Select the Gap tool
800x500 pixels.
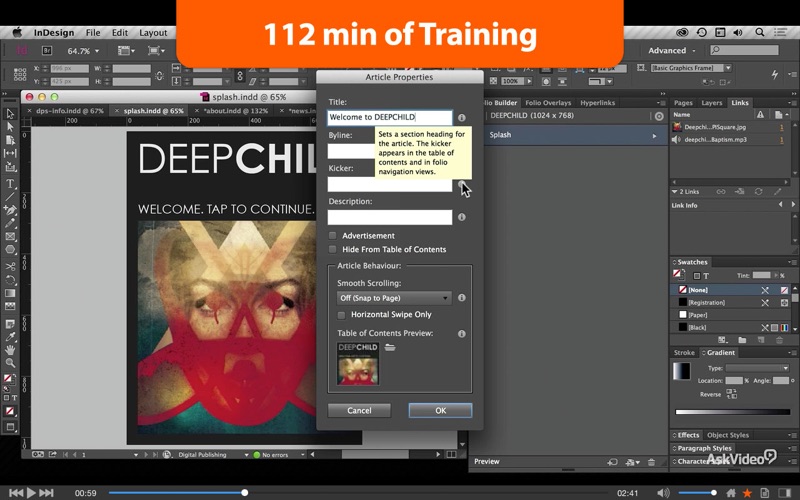click(x=10, y=153)
